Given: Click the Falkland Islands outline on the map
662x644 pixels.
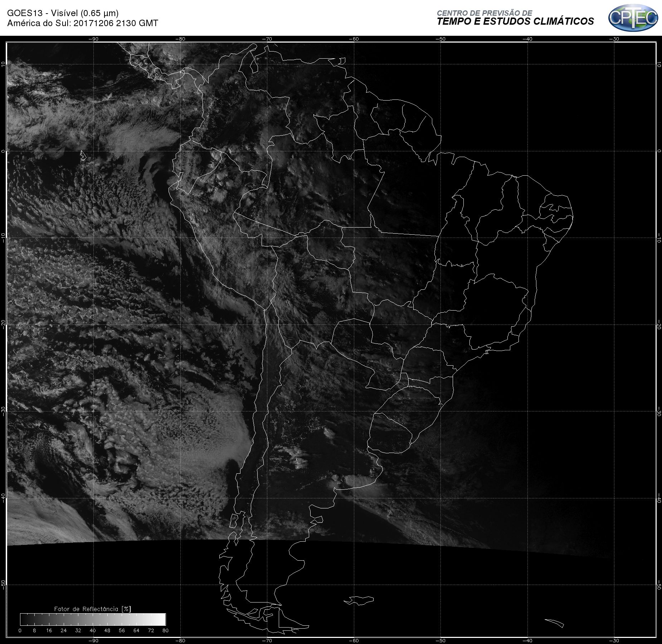Looking at the screenshot, I should coord(359,600).
